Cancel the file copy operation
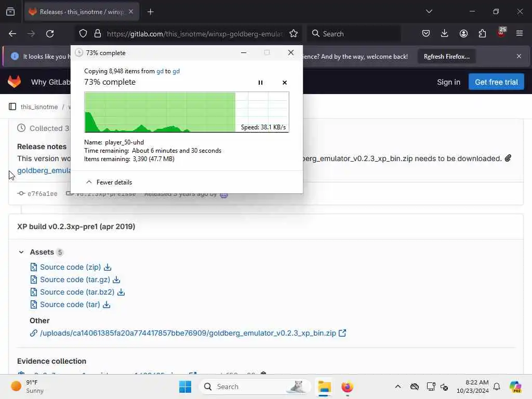 click(285, 83)
